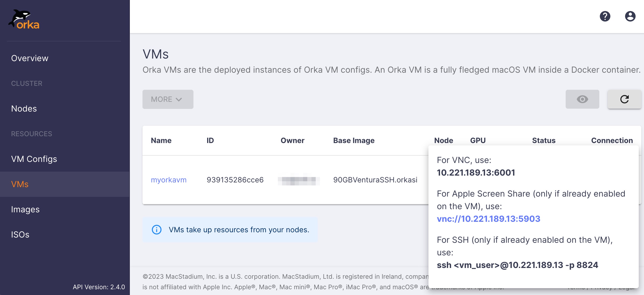Click the info icon in resources notice
This screenshot has height=295, width=644.
click(x=157, y=230)
